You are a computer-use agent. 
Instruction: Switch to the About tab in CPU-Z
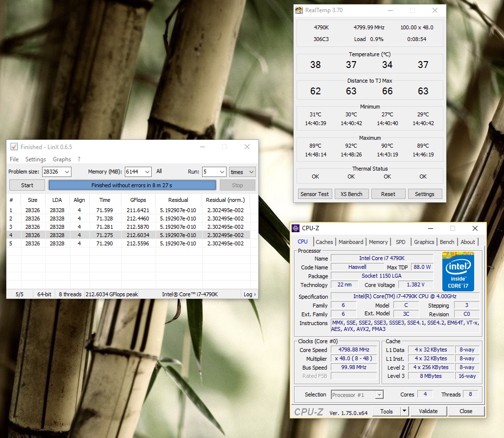point(468,242)
